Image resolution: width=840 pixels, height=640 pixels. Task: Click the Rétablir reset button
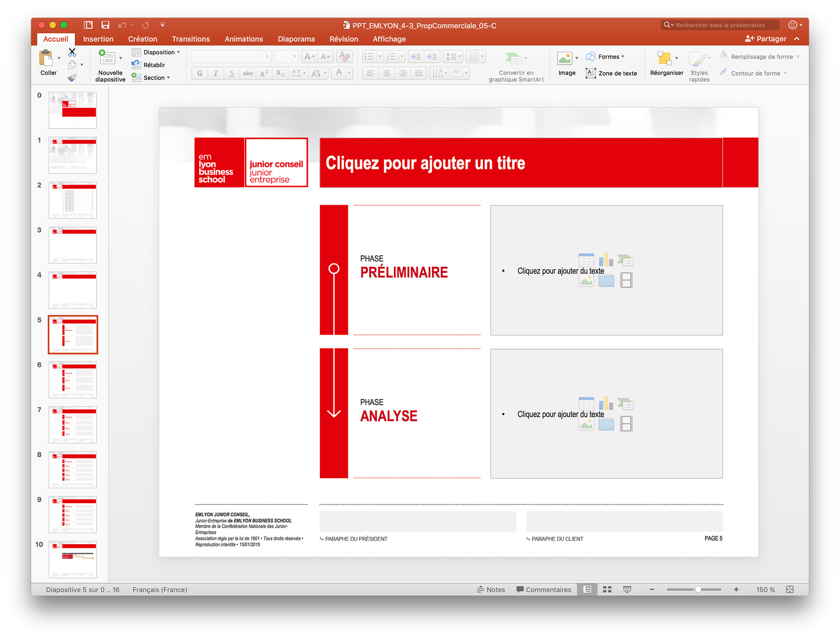tap(149, 65)
